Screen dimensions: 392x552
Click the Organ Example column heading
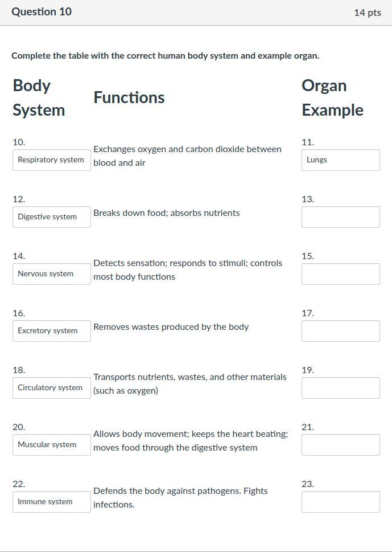tap(332, 97)
